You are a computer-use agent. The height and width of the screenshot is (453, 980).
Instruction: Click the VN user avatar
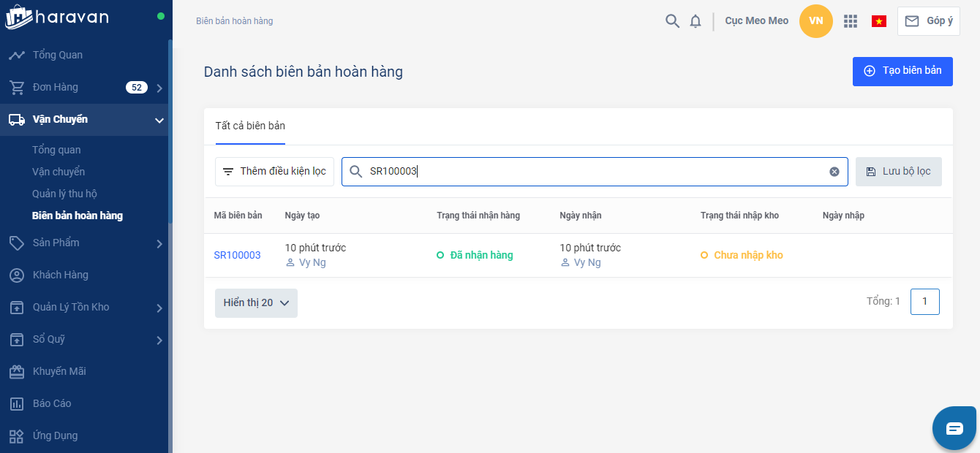(x=816, y=21)
